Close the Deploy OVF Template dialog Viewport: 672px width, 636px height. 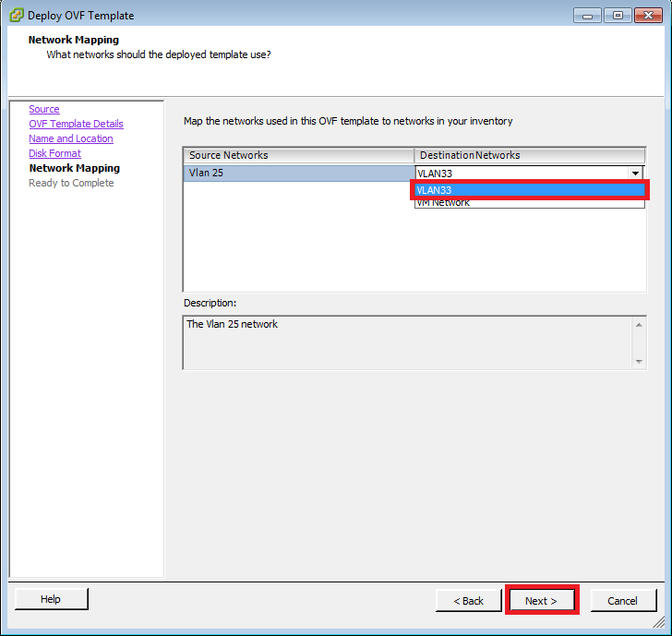pos(648,16)
